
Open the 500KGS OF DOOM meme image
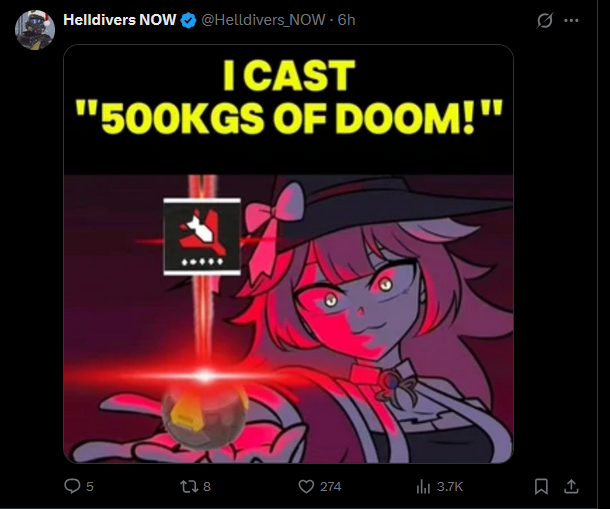(288, 254)
